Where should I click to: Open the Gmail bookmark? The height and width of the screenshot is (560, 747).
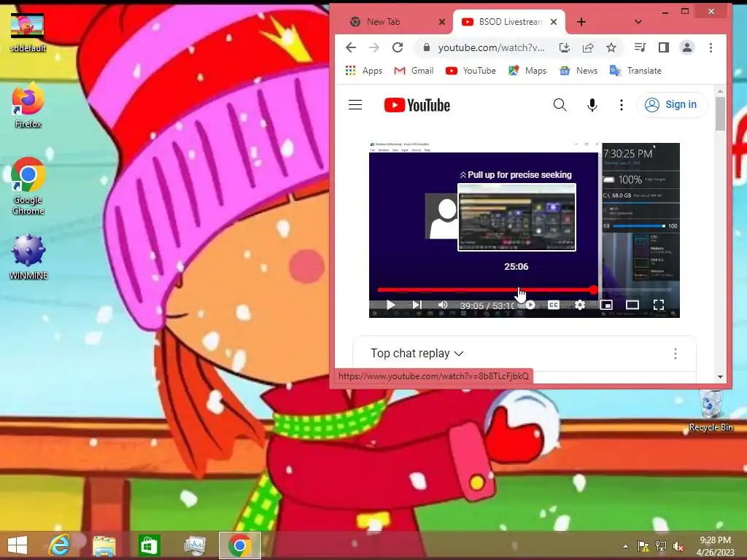point(414,71)
